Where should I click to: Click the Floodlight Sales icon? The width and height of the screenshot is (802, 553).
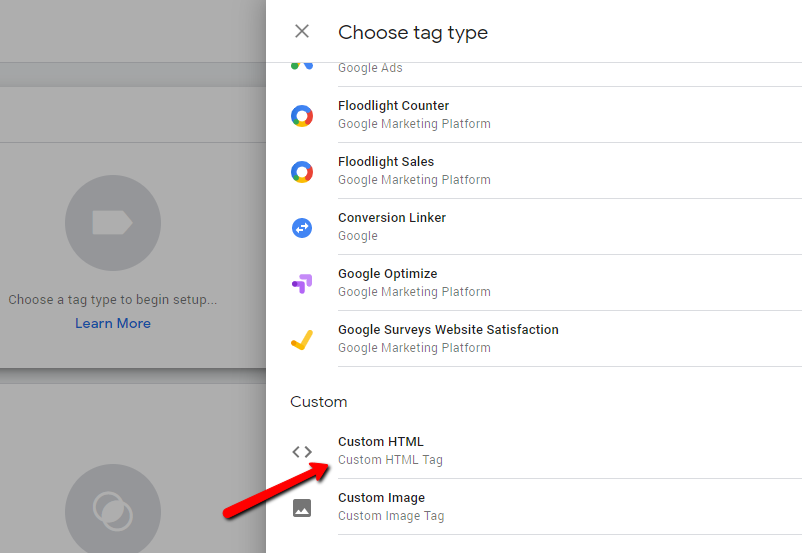[302, 172]
